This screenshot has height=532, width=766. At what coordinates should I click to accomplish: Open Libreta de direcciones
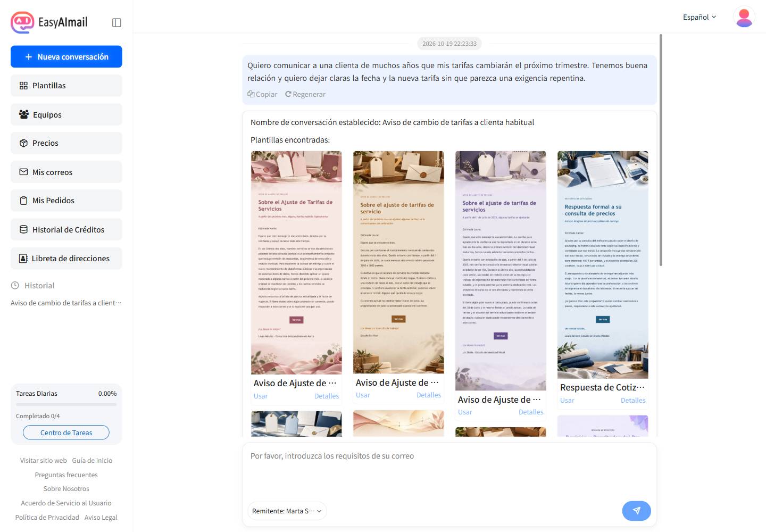(x=66, y=258)
